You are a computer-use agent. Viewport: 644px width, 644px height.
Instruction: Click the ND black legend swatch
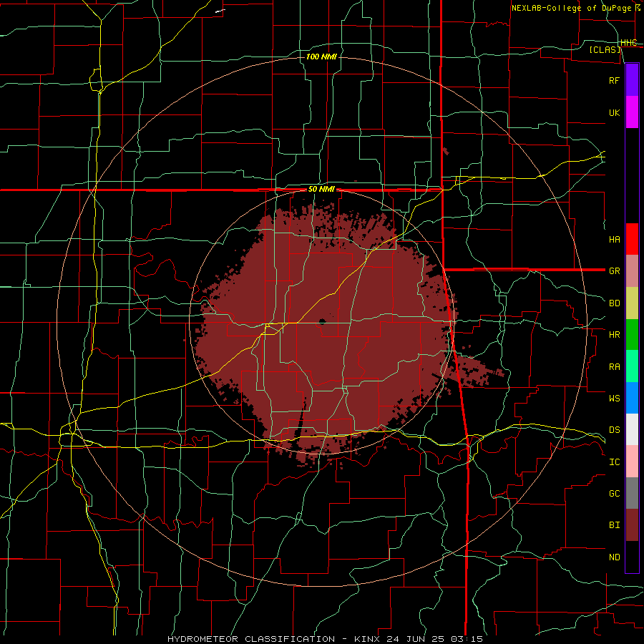click(x=632, y=557)
